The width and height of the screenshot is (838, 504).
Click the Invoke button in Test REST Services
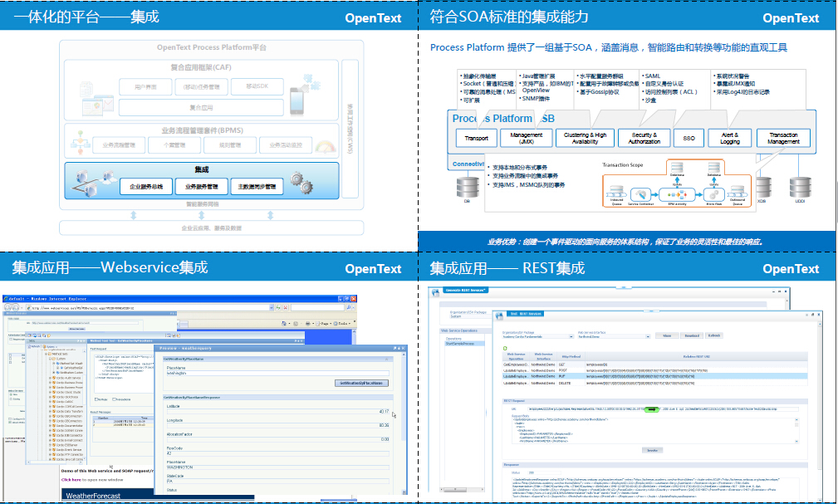pos(652,451)
